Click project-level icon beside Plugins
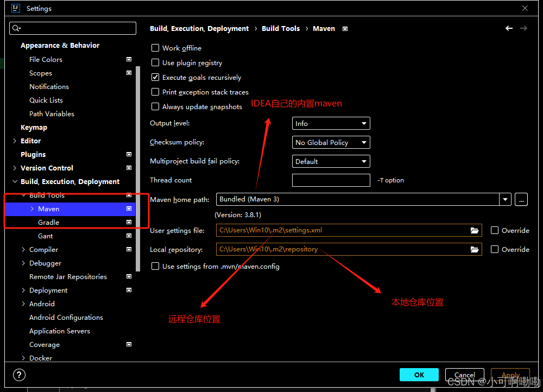543x392 pixels. point(129,154)
